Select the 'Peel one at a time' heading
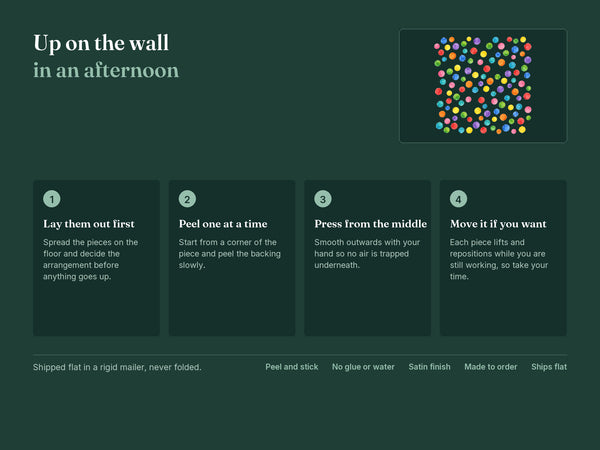Image resolution: width=600 pixels, height=450 pixels. point(223,224)
